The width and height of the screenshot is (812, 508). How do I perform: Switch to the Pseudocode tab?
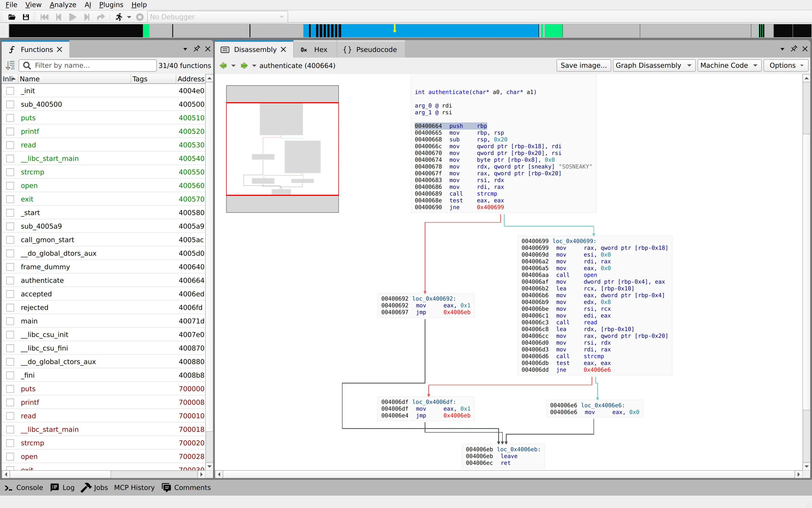click(370, 49)
